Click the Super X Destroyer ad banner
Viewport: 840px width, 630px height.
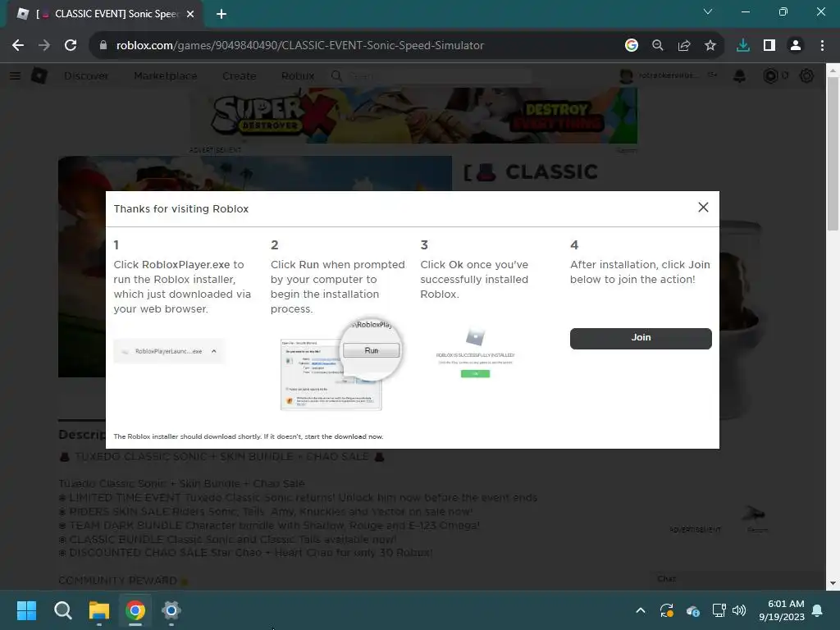tap(413, 116)
